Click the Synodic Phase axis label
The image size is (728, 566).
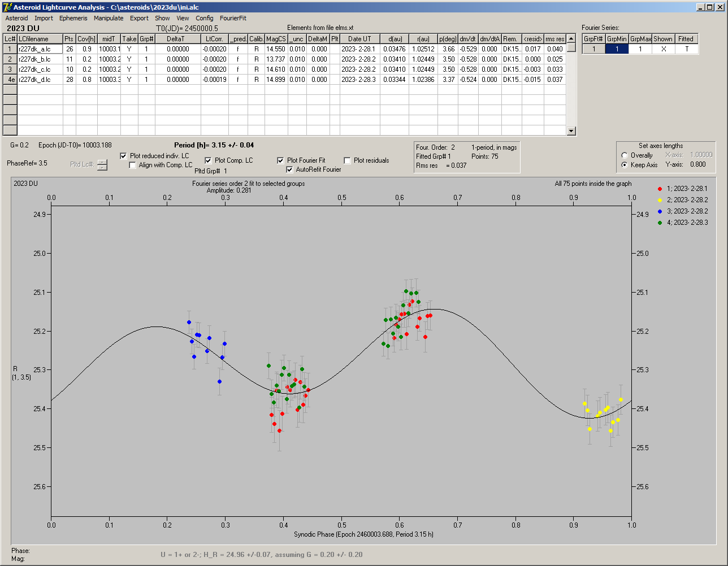click(x=364, y=534)
